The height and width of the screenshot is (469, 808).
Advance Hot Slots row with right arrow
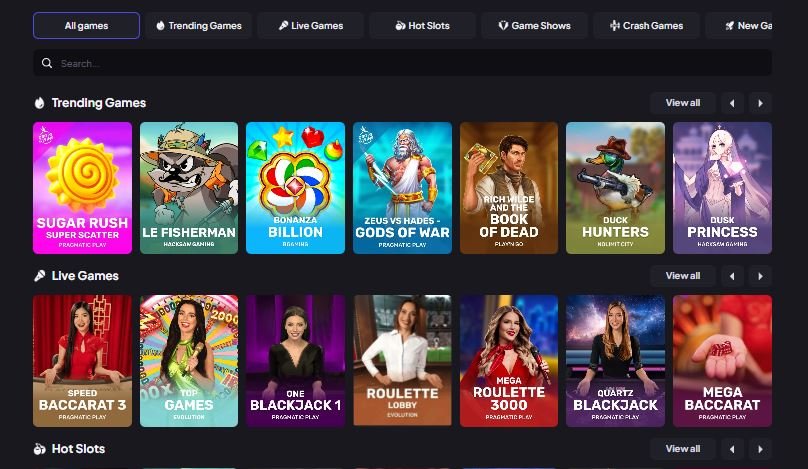tap(760, 449)
